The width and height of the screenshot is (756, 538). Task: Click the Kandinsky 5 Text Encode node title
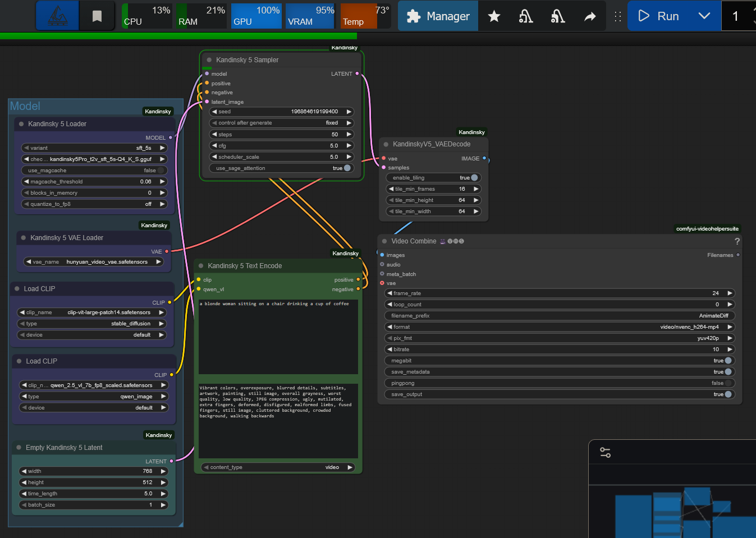[245, 266]
